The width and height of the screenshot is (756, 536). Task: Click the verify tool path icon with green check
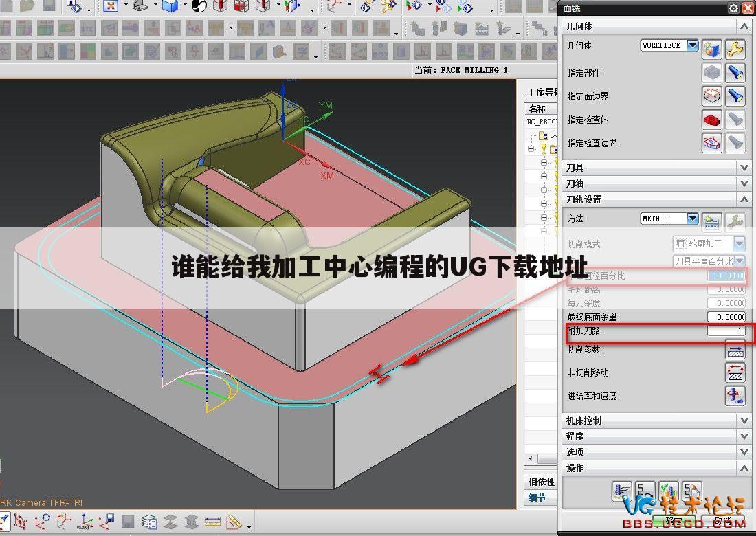pyautogui.click(x=668, y=491)
